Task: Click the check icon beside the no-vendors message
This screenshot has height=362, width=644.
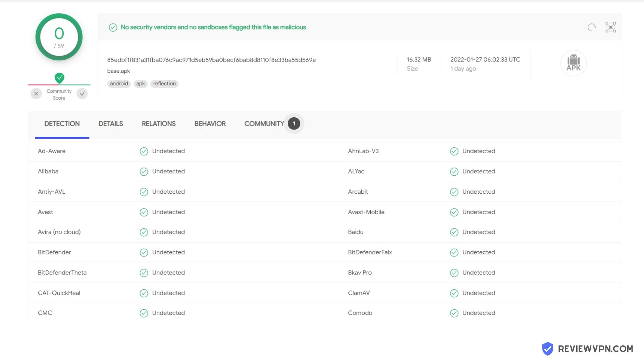Action: click(x=113, y=27)
